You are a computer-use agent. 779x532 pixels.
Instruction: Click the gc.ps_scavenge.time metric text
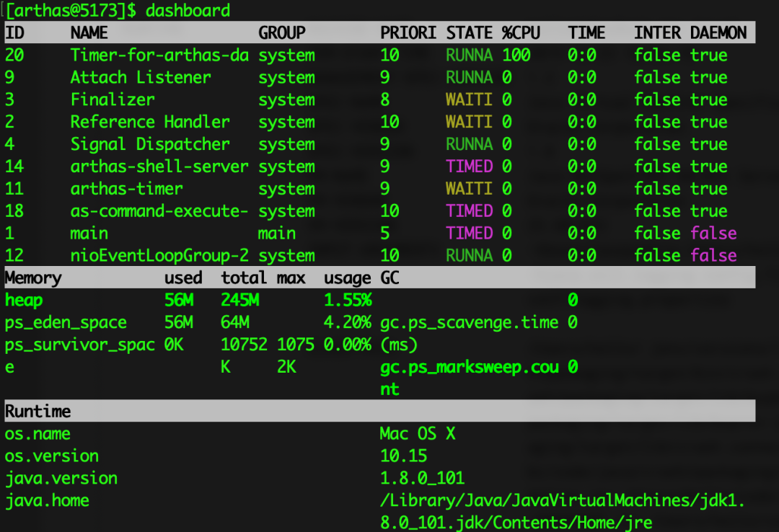(x=469, y=322)
